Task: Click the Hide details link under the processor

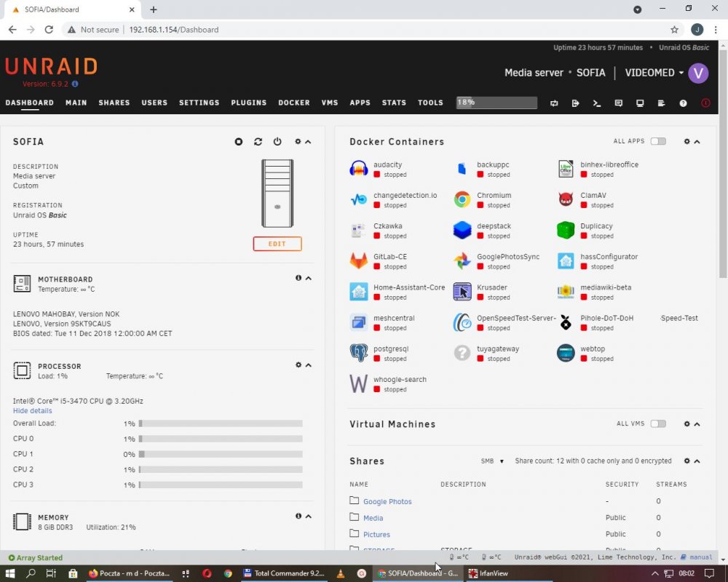Action: pyautogui.click(x=33, y=411)
